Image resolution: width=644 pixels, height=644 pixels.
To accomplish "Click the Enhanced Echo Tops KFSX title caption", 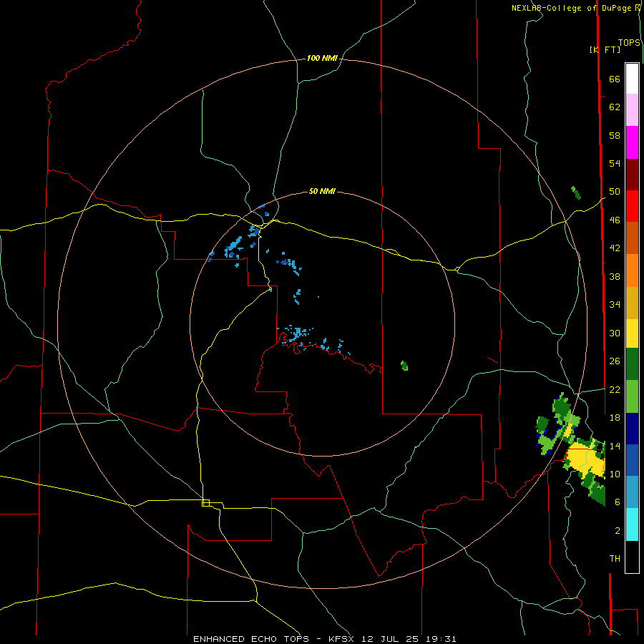I will tap(324, 639).
